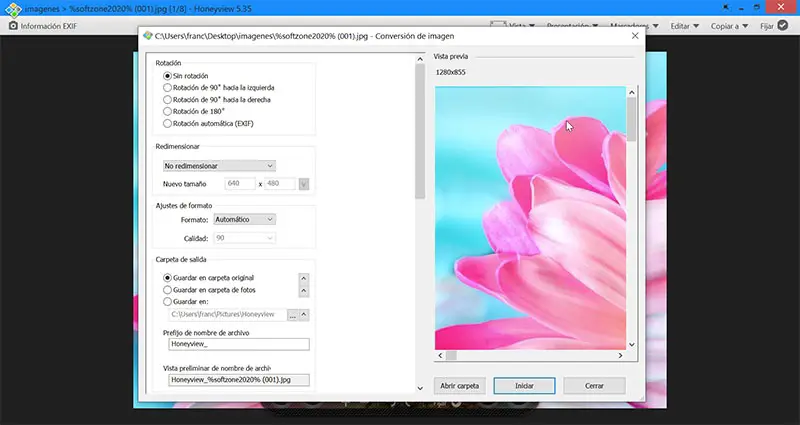Viewport: 800px width, 425px height.
Task: Click the Cerrar button
Action: coord(594,386)
